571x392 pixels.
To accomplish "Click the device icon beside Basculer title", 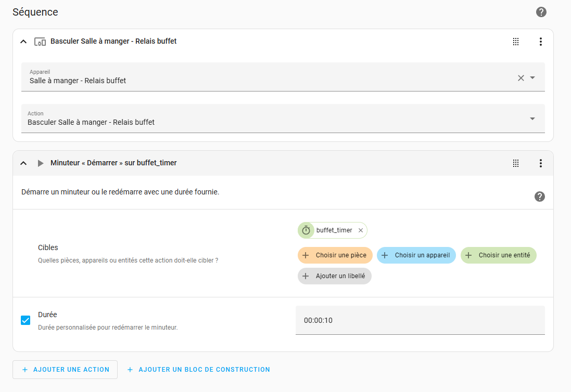I will coord(40,42).
